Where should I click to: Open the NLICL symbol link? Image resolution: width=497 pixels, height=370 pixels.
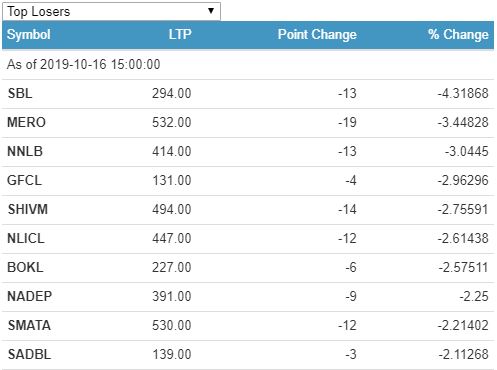point(26,238)
